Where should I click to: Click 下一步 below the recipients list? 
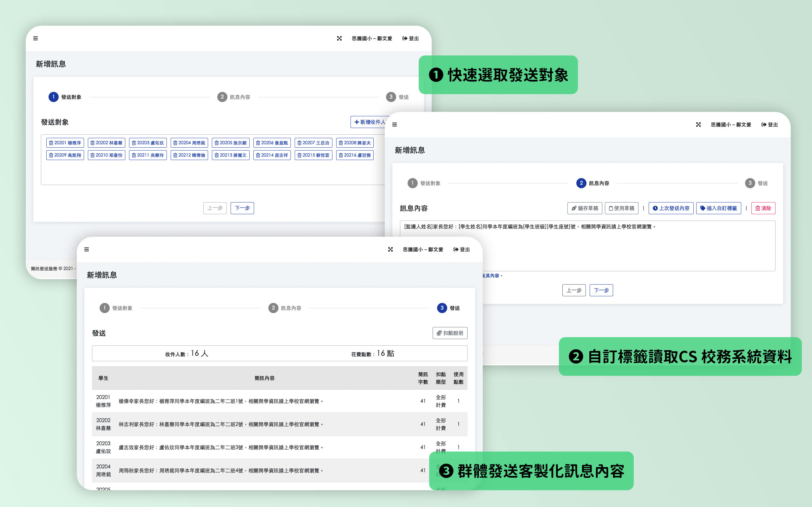click(242, 208)
